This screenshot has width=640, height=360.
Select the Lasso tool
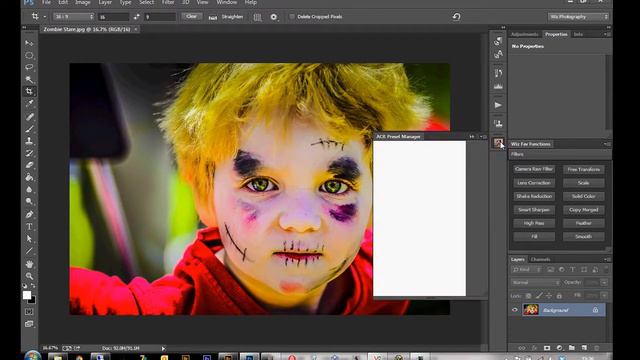29,67
